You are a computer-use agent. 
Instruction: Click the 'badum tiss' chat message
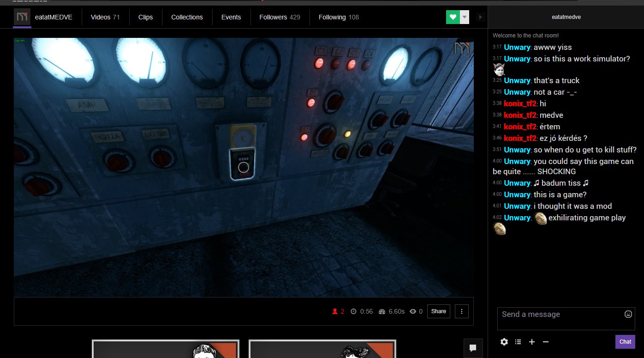(561, 183)
